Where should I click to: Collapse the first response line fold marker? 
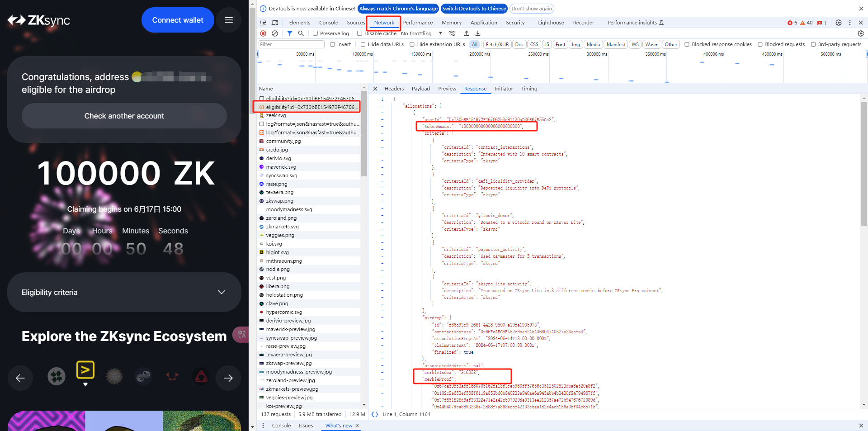382,99
